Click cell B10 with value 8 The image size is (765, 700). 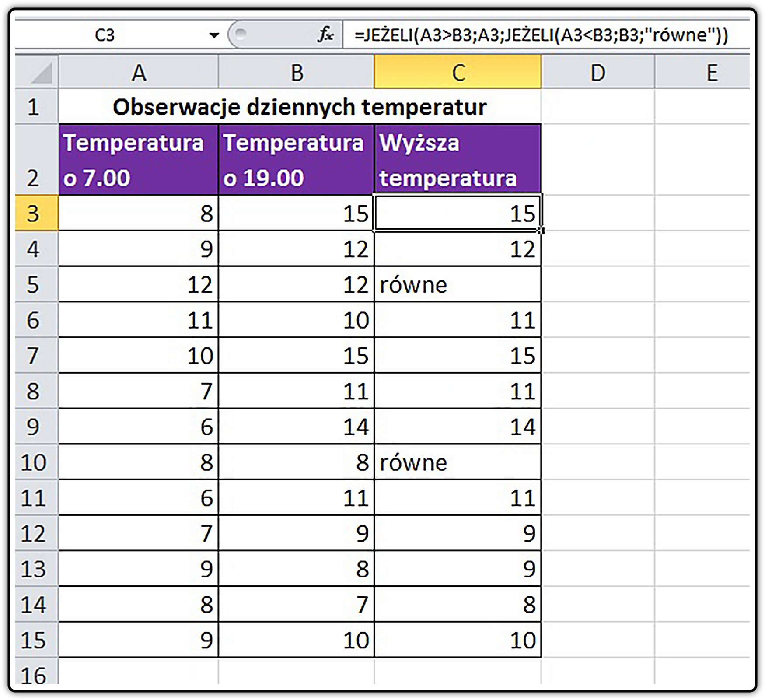tap(297, 462)
